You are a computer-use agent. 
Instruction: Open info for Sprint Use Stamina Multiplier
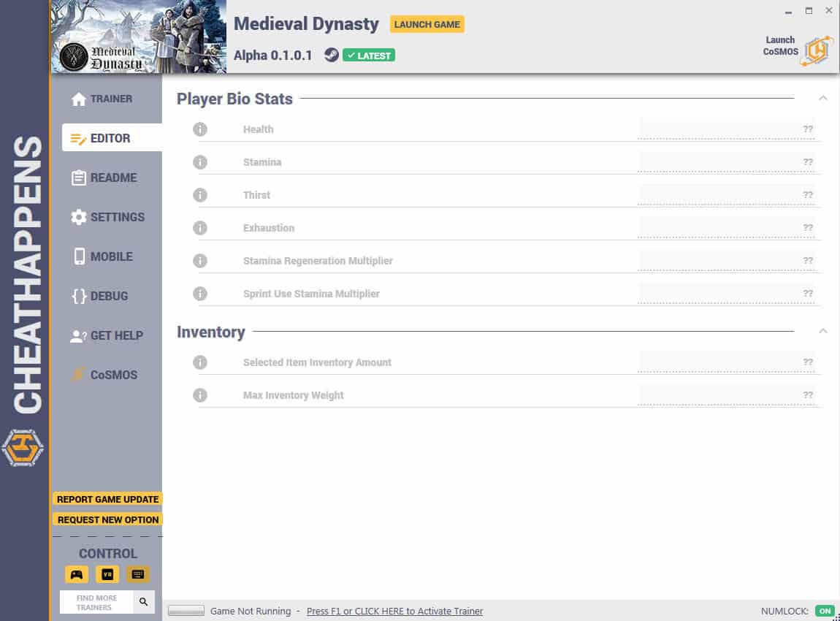click(x=200, y=294)
